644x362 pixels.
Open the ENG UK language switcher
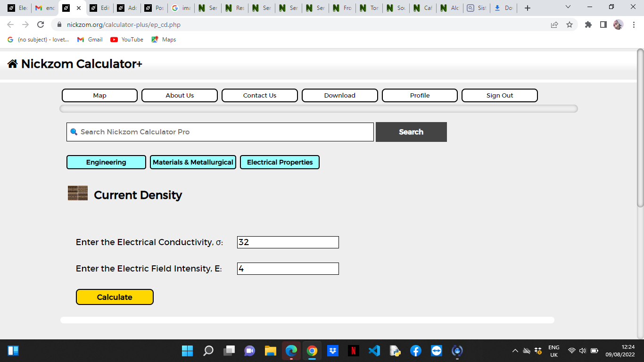[554, 351]
